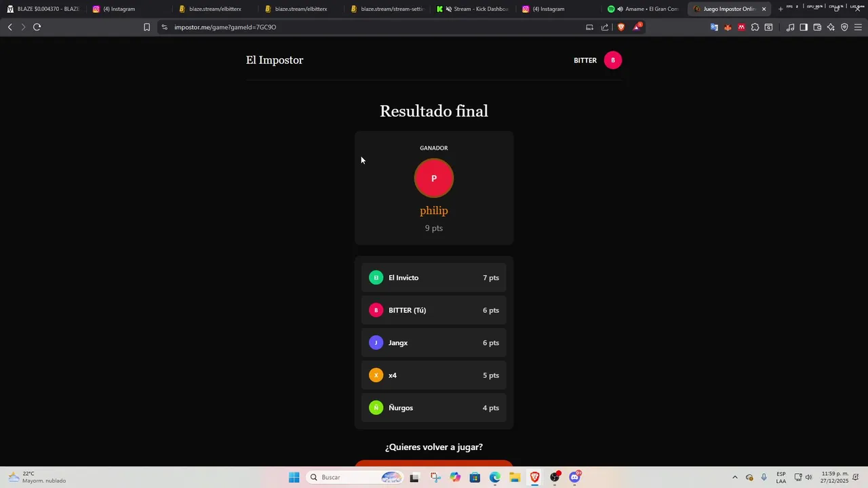Open the weather widget showing 22°C
The width and height of the screenshot is (868, 488).
tap(38, 477)
